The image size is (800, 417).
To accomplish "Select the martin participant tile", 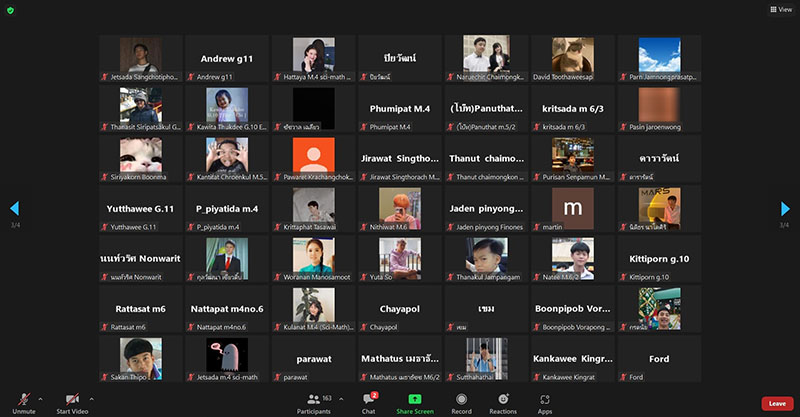I will pos(572,208).
